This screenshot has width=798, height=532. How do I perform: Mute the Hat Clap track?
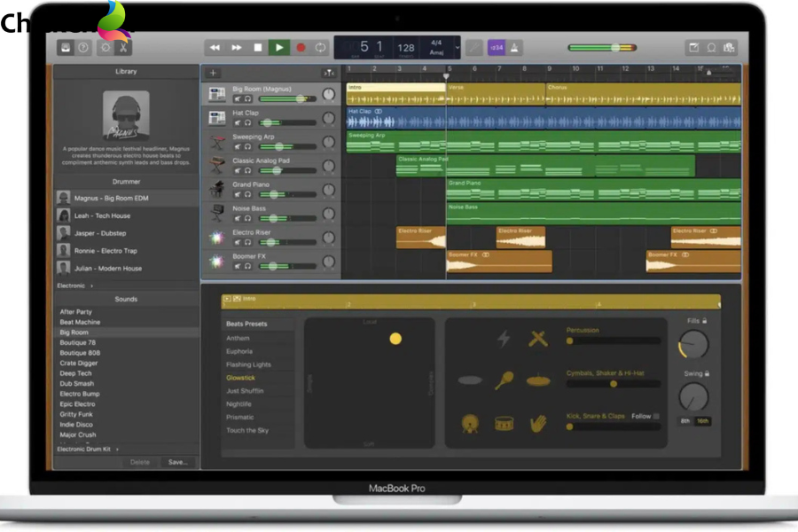pyautogui.click(x=237, y=123)
